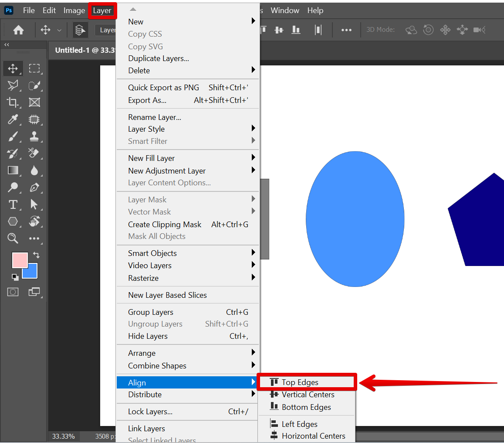The width and height of the screenshot is (504, 443).
Task: Select the Horizontal Type tool
Action: tap(13, 204)
